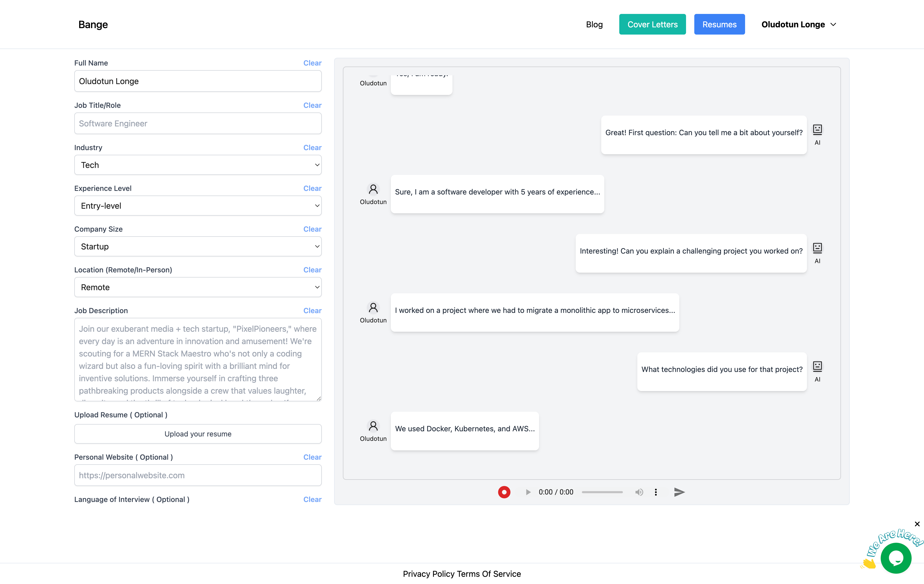Expand the Experience Level selector
The height and width of the screenshot is (584, 924).
pyautogui.click(x=198, y=205)
